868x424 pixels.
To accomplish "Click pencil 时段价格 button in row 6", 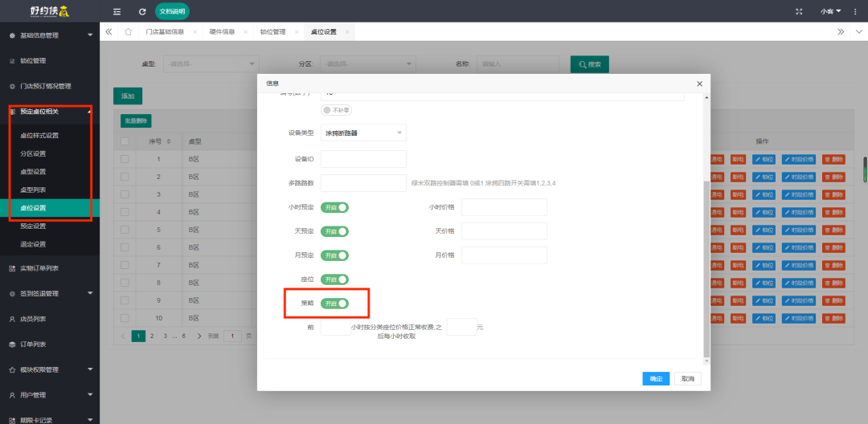I will pos(799,247).
